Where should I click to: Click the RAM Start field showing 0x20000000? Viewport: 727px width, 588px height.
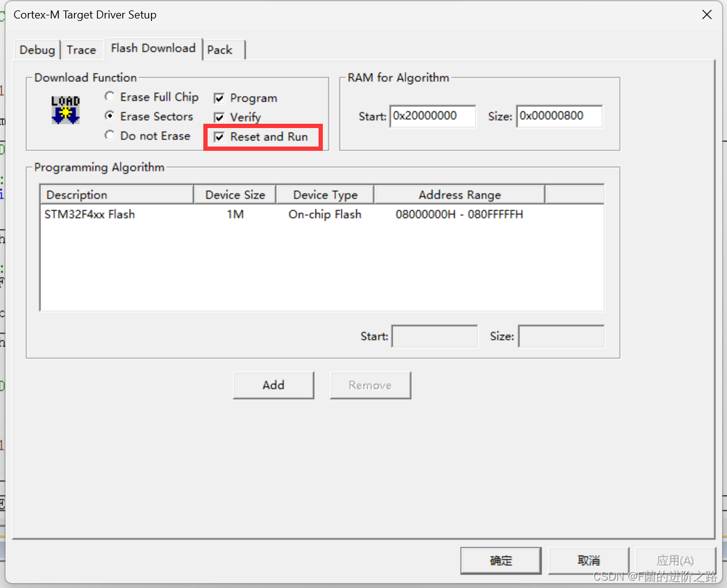433,116
